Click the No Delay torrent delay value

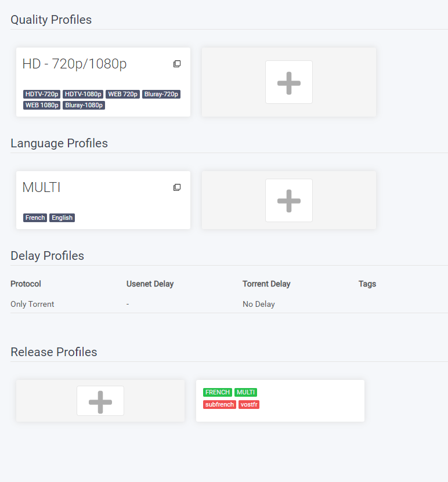click(x=259, y=304)
